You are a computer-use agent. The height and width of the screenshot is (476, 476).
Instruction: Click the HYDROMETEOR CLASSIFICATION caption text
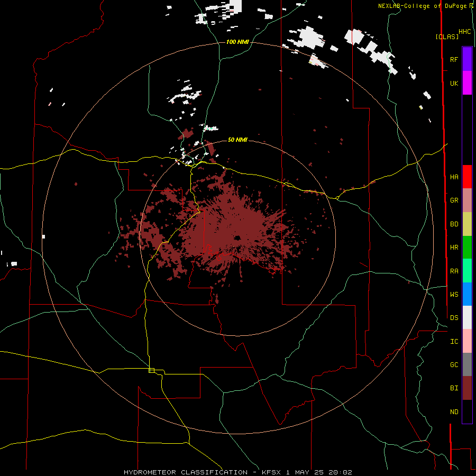click(186, 472)
